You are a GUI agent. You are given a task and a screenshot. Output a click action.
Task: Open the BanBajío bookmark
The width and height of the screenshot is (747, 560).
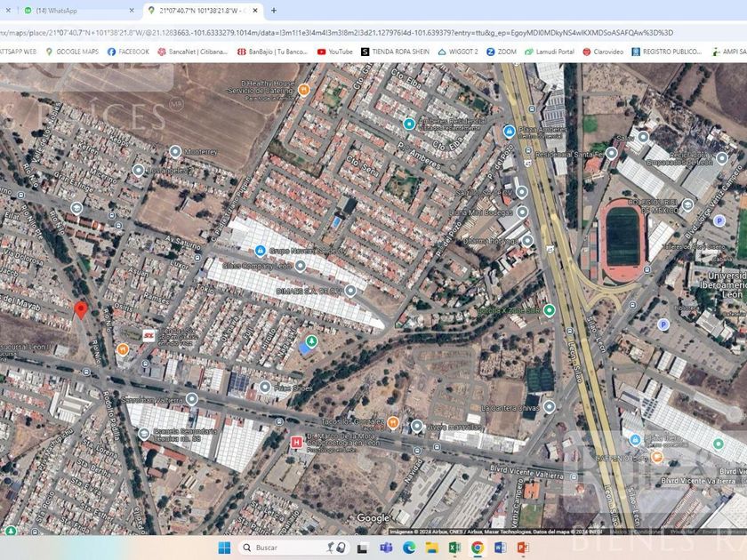coord(272,52)
